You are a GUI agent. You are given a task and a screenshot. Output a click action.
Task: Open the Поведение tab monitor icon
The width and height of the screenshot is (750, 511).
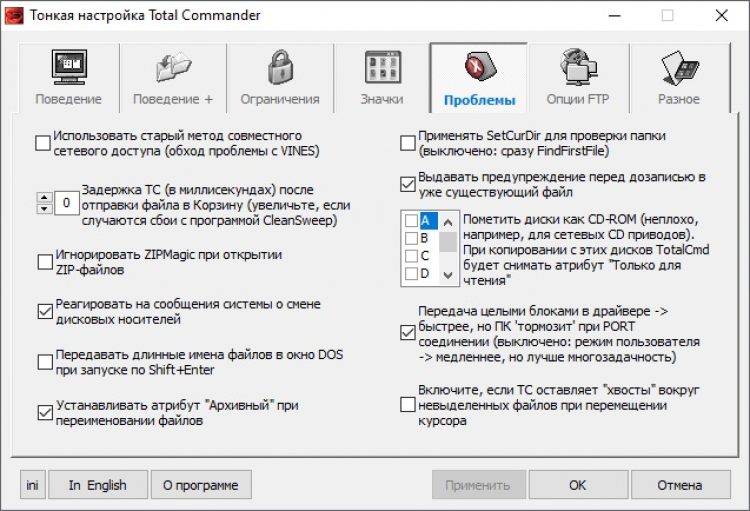[68, 68]
